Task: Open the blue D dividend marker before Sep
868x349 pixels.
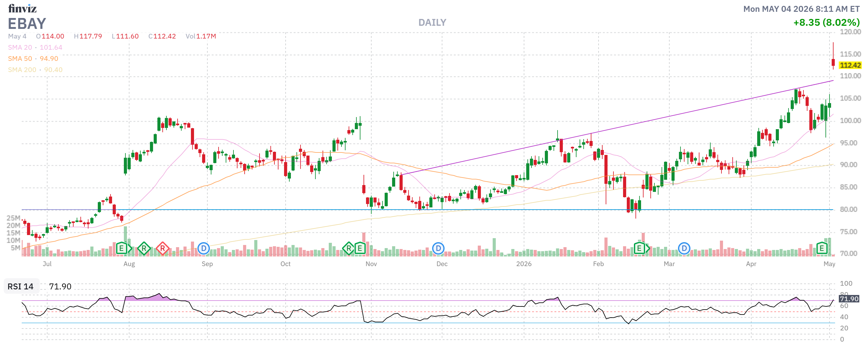Action: 204,249
